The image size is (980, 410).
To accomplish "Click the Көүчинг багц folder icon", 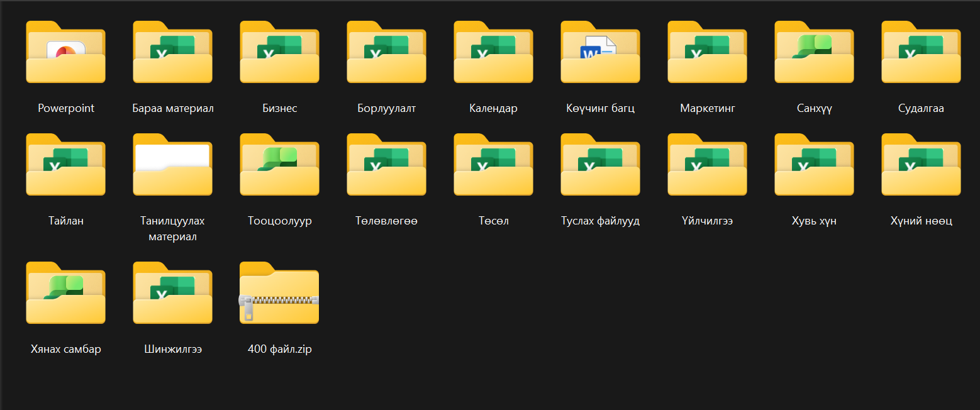I will click(x=600, y=53).
